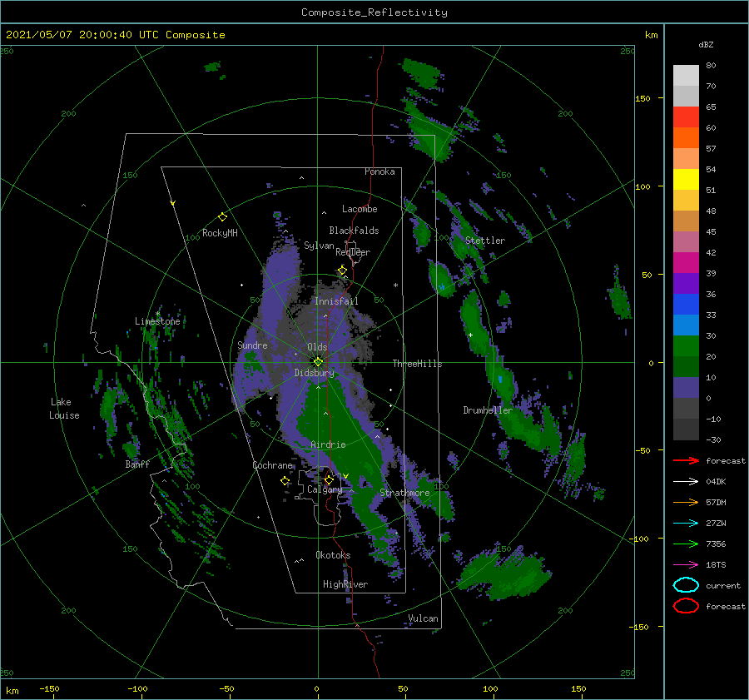Click the Blackfalds label
The image size is (749, 700).
(354, 231)
